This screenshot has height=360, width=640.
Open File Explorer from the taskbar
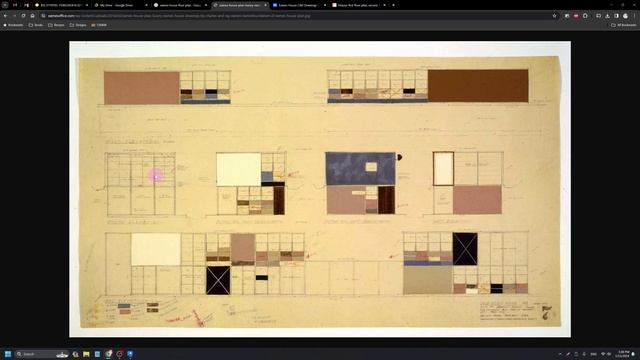click(86, 354)
